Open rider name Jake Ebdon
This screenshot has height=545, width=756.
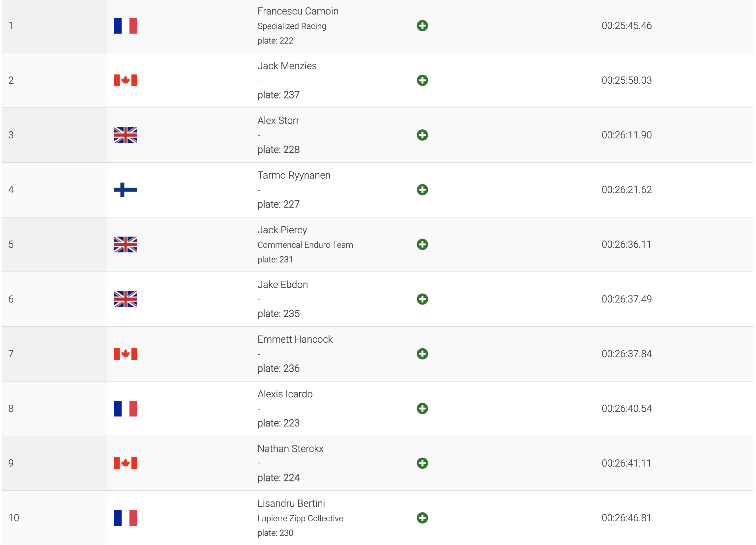pos(282,285)
